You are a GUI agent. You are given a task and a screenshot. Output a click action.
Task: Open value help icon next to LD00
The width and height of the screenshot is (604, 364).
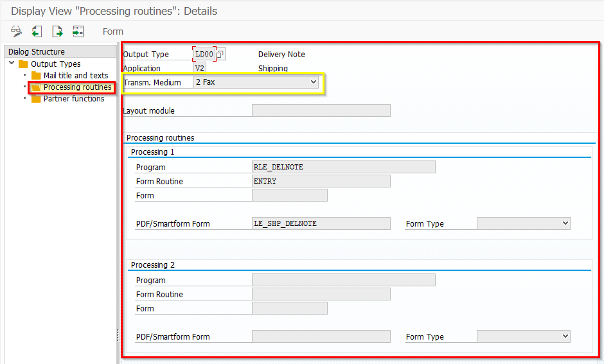pos(220,55)
